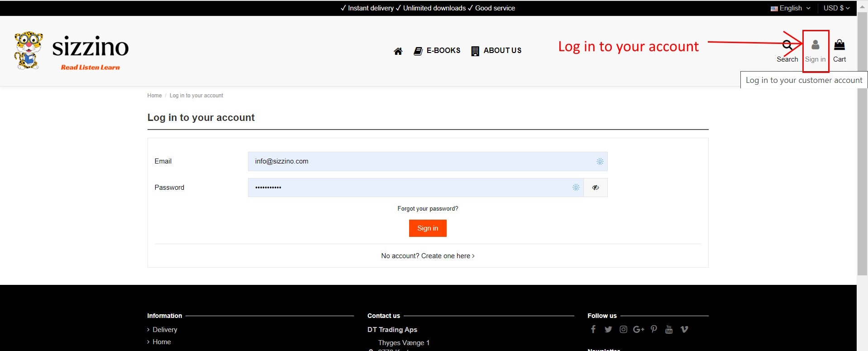
Task: Click the home icon in navigation bar
Action: [398, 51]
